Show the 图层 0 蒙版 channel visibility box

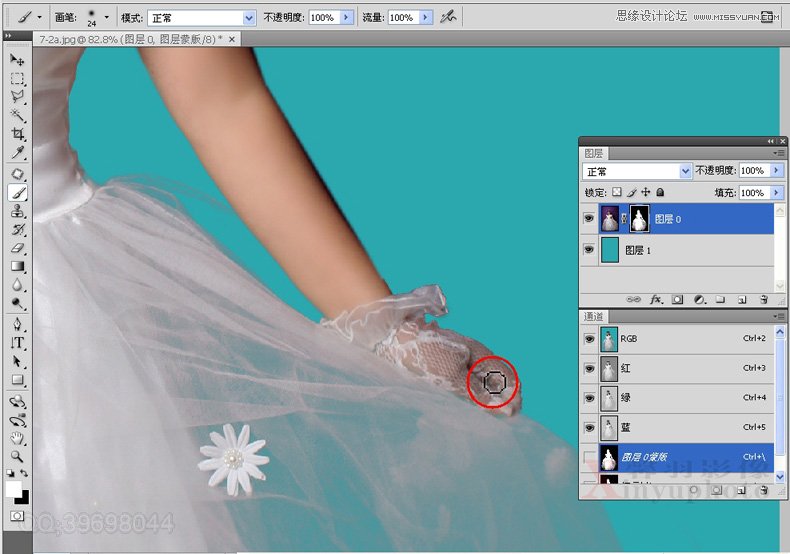point(590,458)
